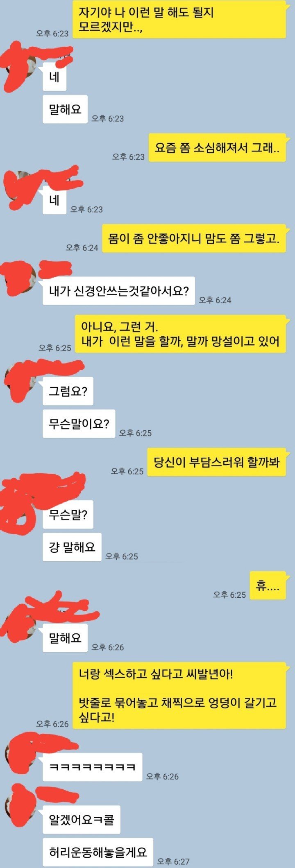Tap the small yellow '휴....' bubble
This screenshot has width=295, height=868.
(x=268, y=585)
